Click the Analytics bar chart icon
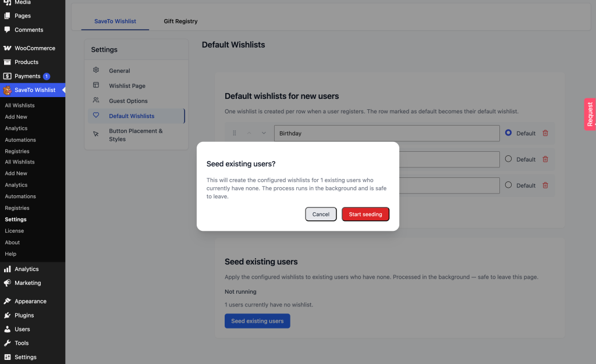Viewport: 596px width, 364px height. pos(7,269)
